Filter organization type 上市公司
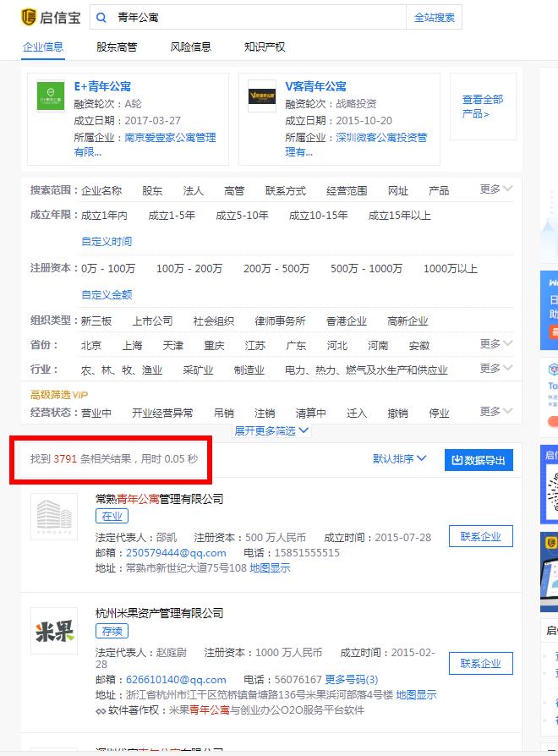 (152, 320)
